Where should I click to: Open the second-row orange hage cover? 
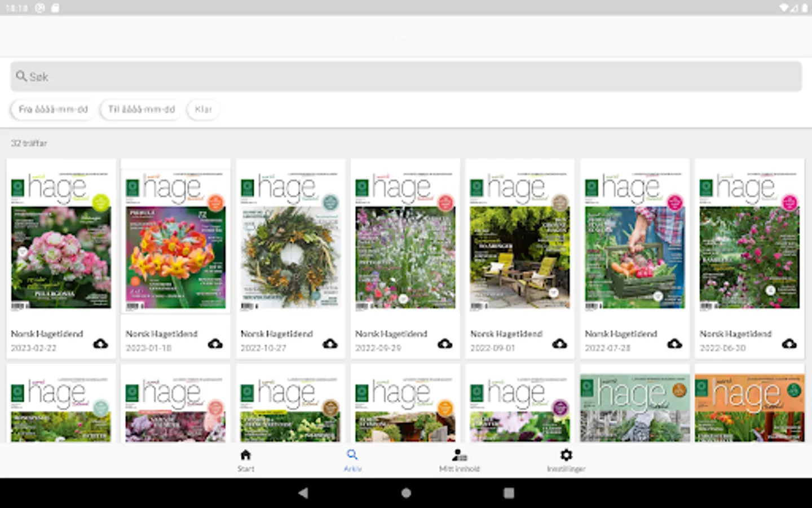click(749, 408)
